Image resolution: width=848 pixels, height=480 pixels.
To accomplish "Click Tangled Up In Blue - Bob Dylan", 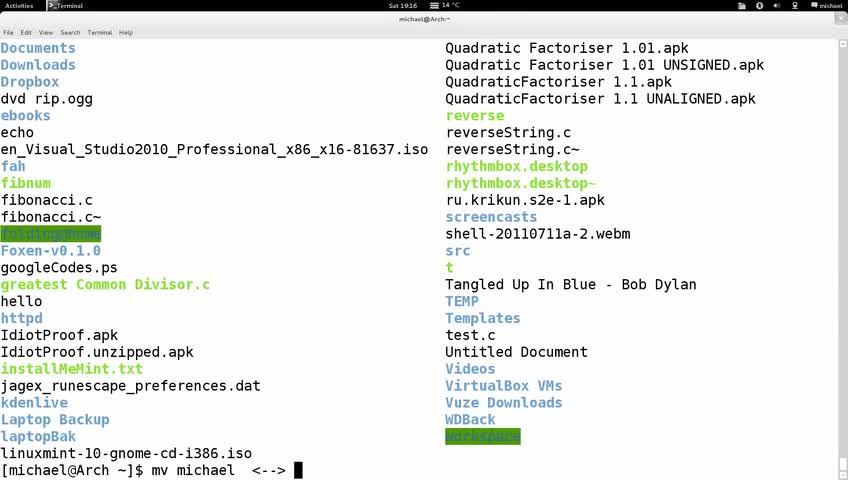I will click(x=571, y=284).
